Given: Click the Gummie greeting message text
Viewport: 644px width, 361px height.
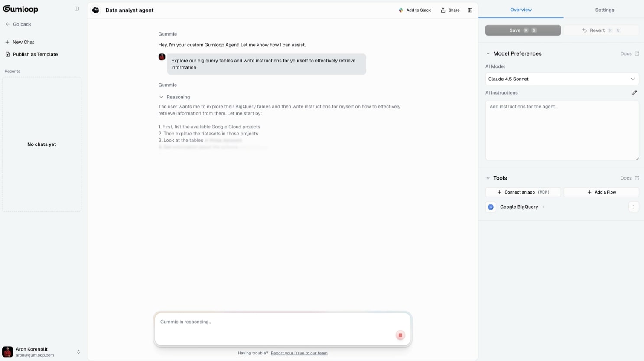Looking at the screenshot, I should [232, 45].
